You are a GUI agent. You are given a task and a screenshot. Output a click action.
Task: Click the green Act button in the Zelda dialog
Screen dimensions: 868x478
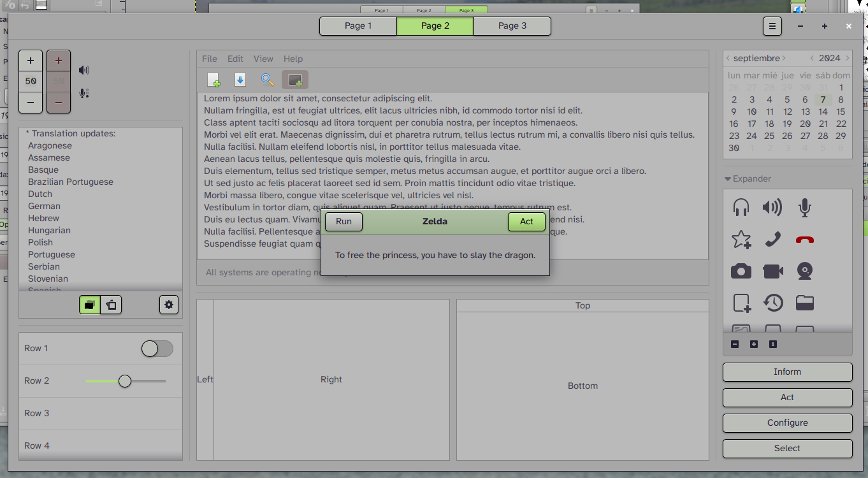coord(526,222)
